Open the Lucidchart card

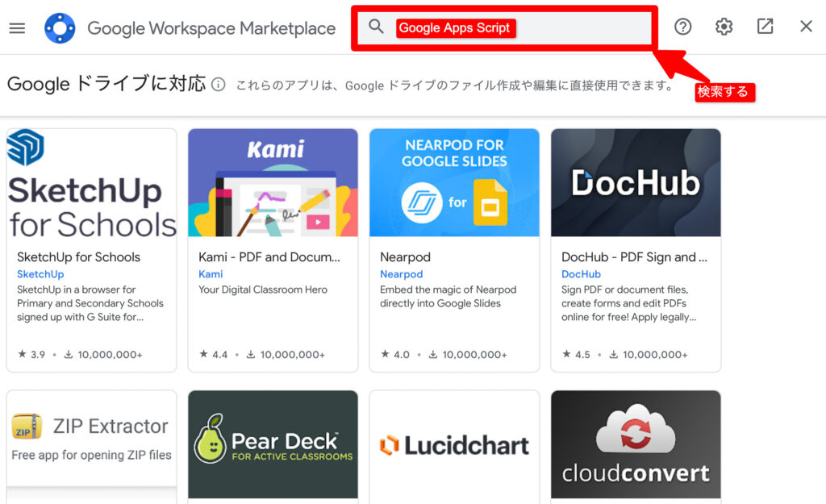pos(454,447)
